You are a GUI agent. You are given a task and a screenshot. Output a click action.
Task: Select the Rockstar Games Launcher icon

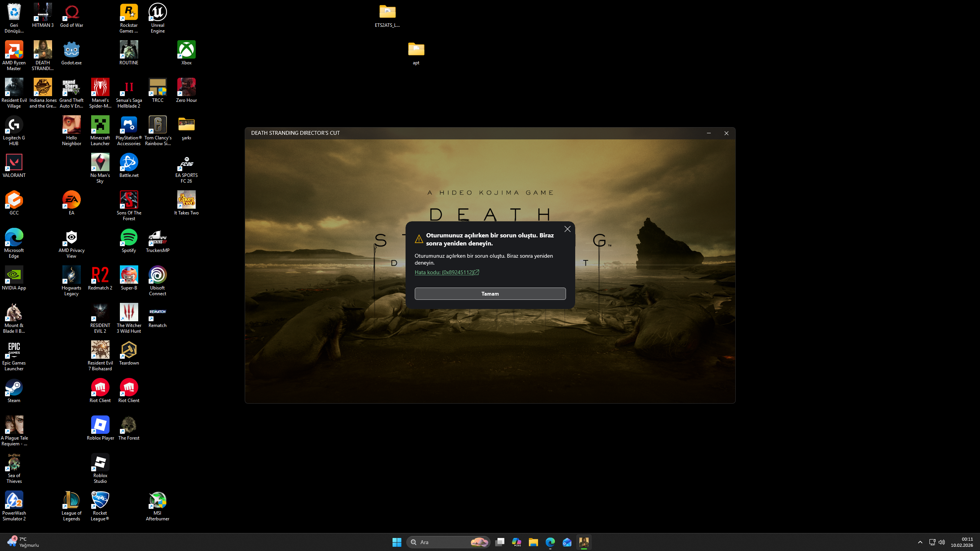129,18
